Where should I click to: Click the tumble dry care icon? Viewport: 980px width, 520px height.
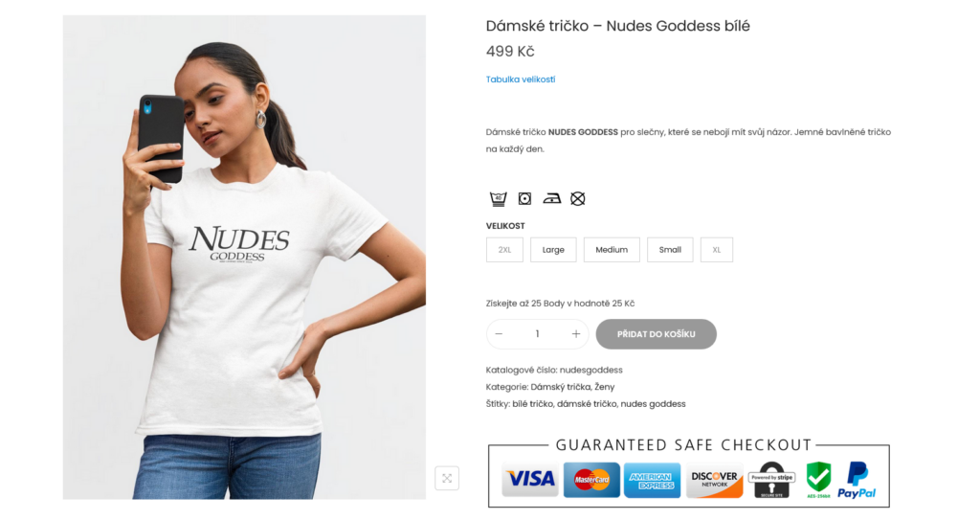pyautogui.click(x=524, y=199)
